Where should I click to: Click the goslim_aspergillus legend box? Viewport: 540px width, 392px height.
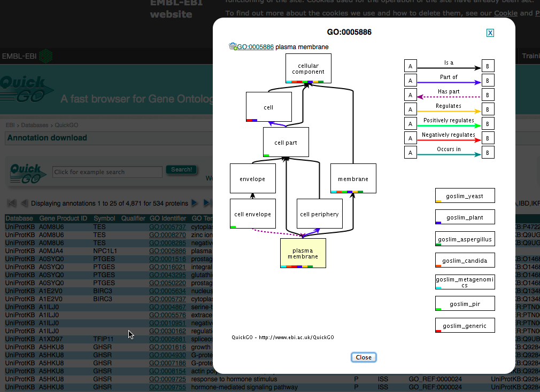(465, 239)
